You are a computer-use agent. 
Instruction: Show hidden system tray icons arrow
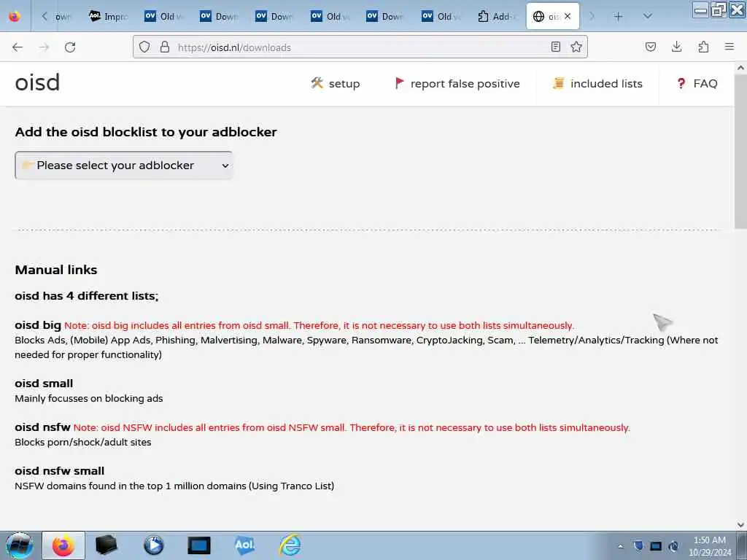coord(620,546)
